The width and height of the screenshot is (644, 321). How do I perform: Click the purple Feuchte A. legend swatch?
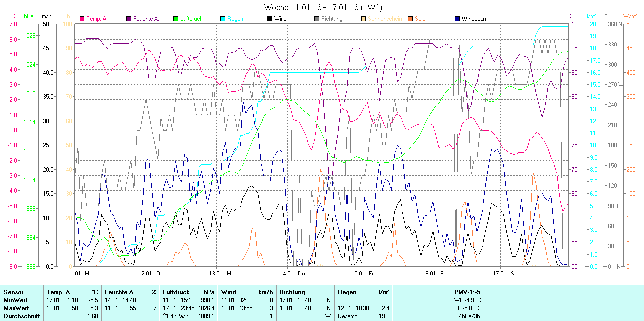point(129,19)
